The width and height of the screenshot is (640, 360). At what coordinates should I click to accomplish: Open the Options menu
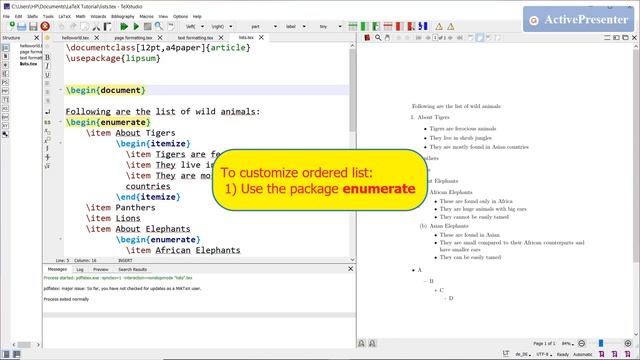180,16
